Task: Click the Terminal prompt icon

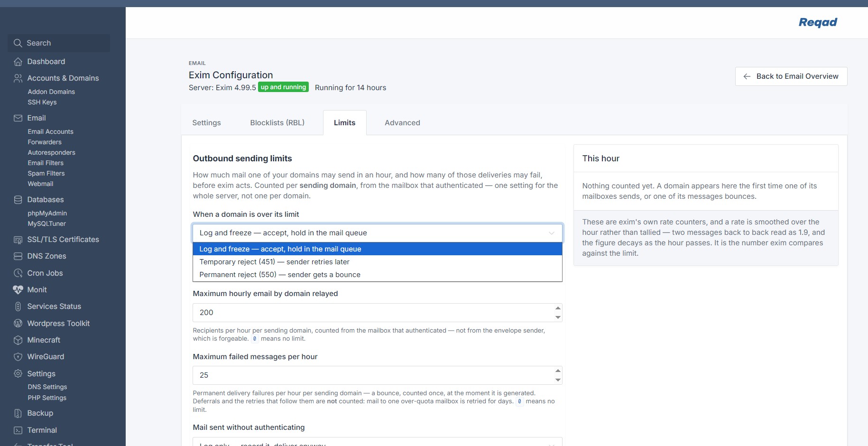Action: (18, 430)
